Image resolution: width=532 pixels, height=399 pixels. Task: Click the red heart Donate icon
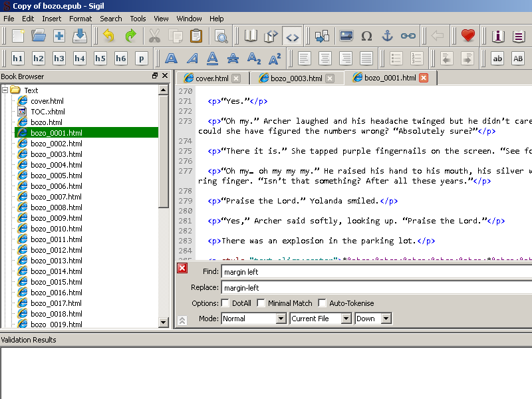pyautogui.click(x=468, y=36)
